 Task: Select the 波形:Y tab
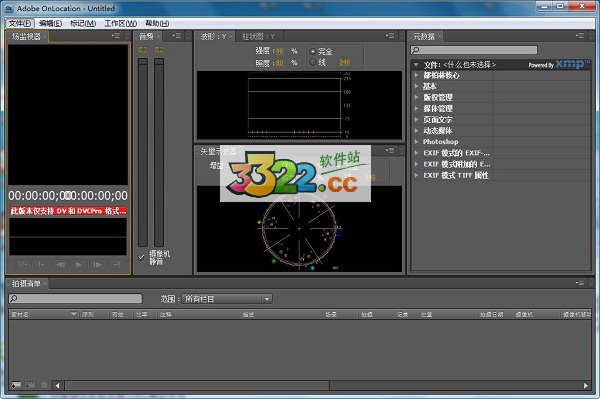click(x=213, y=36)
